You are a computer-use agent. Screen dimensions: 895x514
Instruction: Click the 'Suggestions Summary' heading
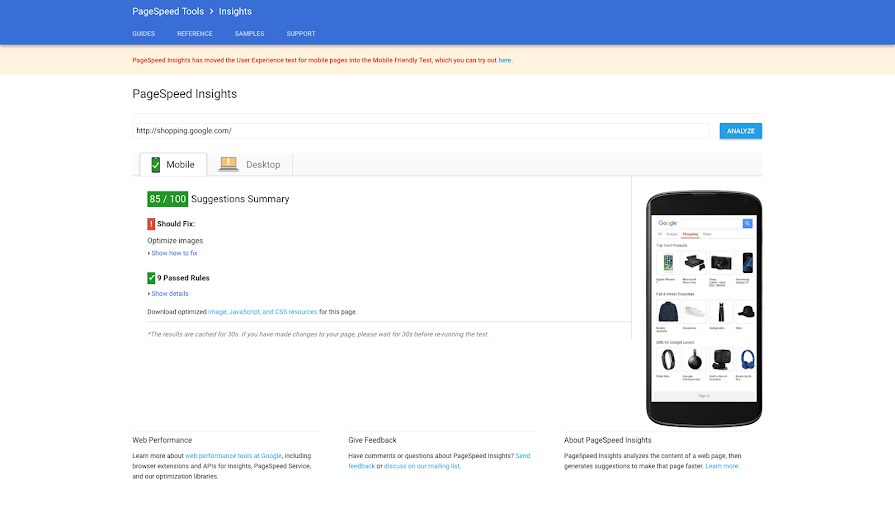click(x=240, y=199)
